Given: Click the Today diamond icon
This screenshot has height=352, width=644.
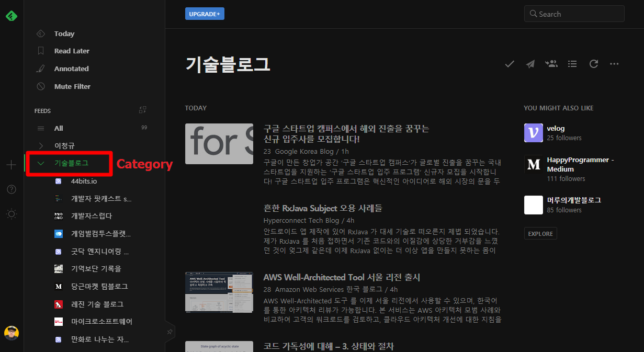Looking at the screenshot, I should pyautogui.click(x=41, y=33).
